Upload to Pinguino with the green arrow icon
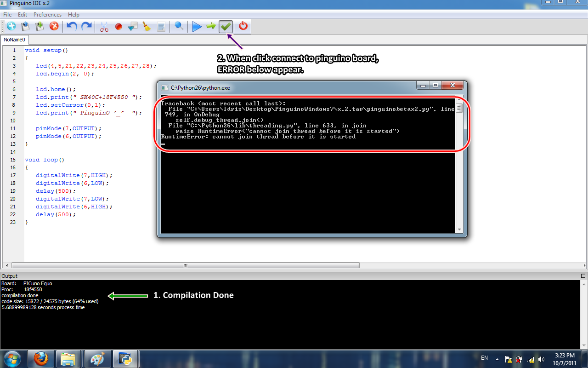 (x=211, y=27)
